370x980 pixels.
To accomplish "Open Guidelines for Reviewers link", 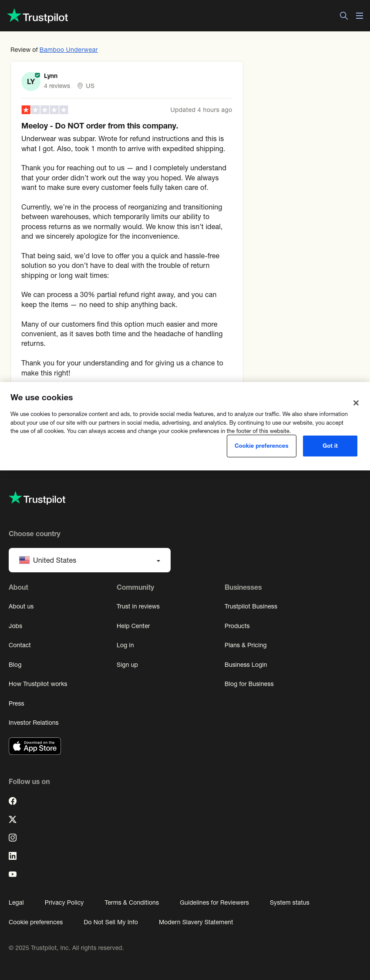I will pyautogui.click(x=214, y=902).
